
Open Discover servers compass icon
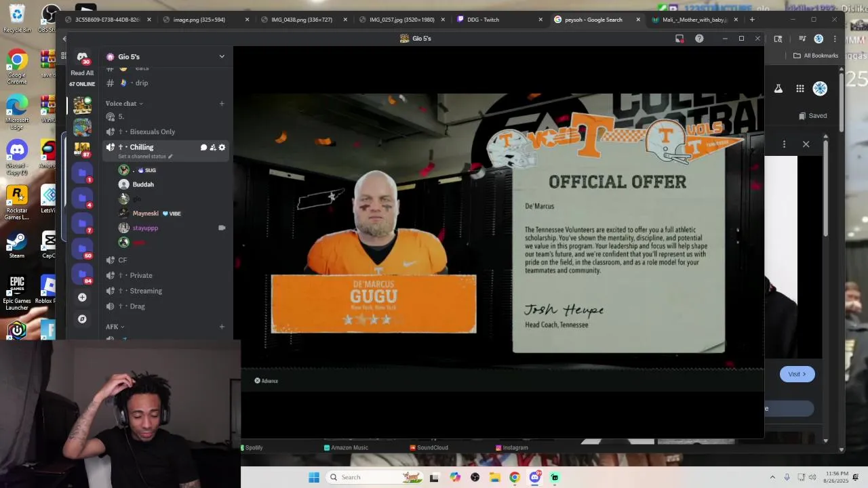(x=82, y=319)
